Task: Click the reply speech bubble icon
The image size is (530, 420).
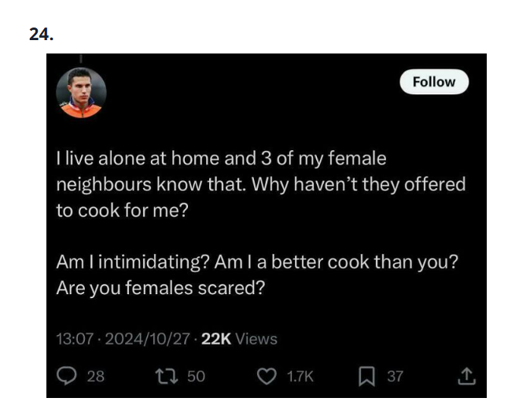Action: tap(65, 376)
